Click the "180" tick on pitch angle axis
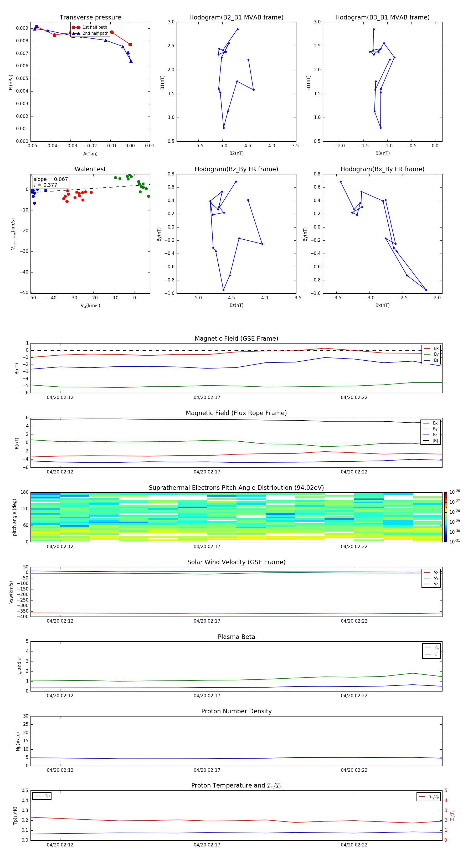Screen dimensions: 473x868 coord(25,492)
